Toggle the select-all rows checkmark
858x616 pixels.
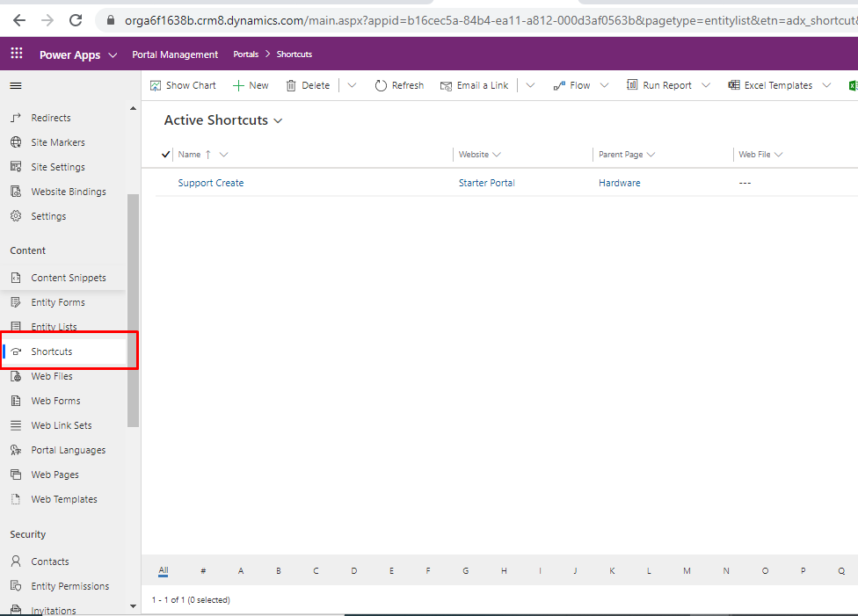point(166,155)
